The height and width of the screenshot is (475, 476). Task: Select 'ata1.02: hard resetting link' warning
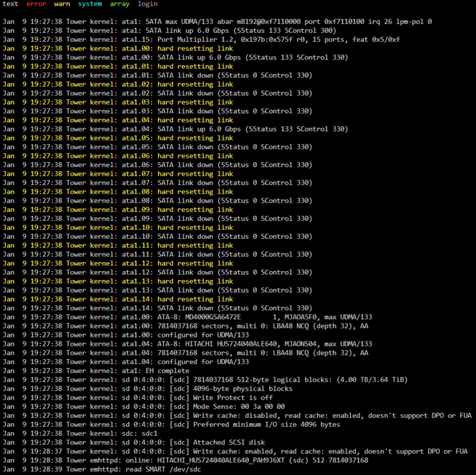[x=118, y=84]
